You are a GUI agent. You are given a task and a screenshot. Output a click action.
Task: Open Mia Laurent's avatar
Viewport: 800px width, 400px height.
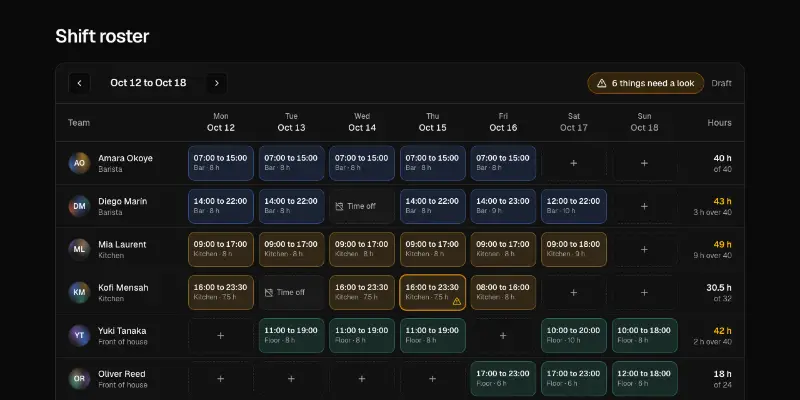click(79, 249)
